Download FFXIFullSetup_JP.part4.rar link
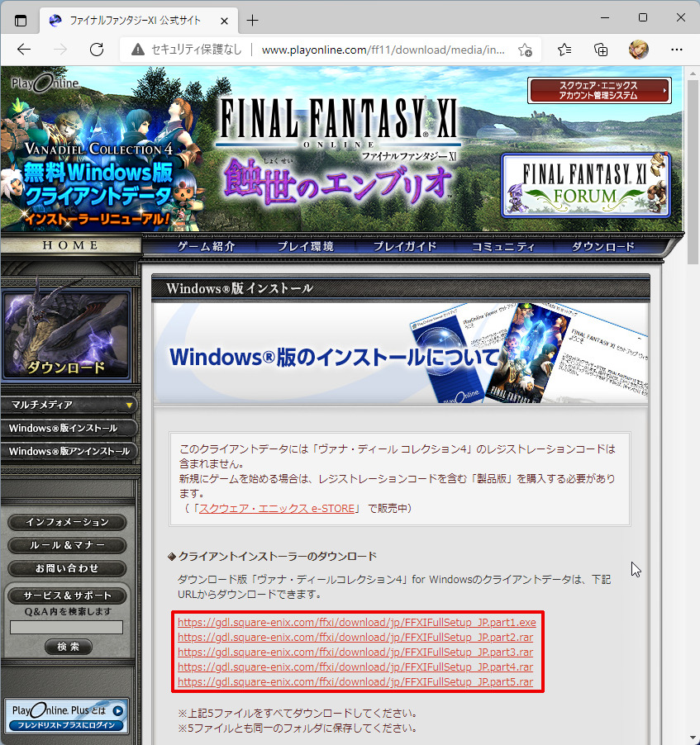 pyautogui.click(x=355, y=667)
